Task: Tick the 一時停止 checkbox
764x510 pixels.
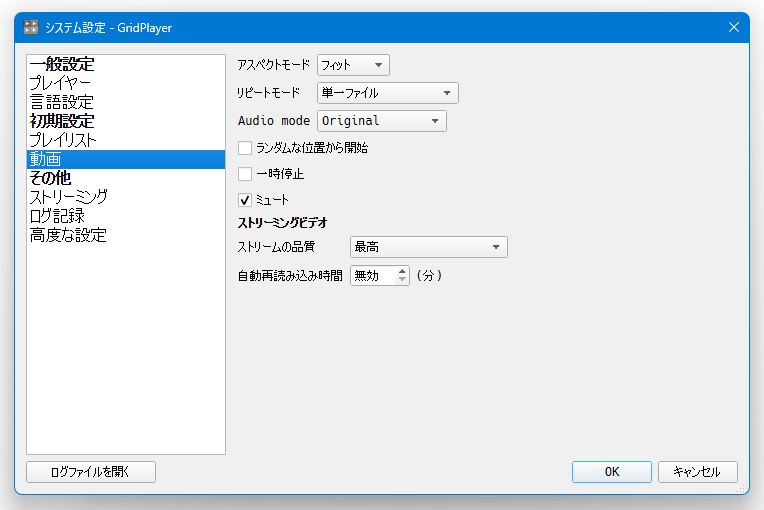Action: (x=245, y=174)
